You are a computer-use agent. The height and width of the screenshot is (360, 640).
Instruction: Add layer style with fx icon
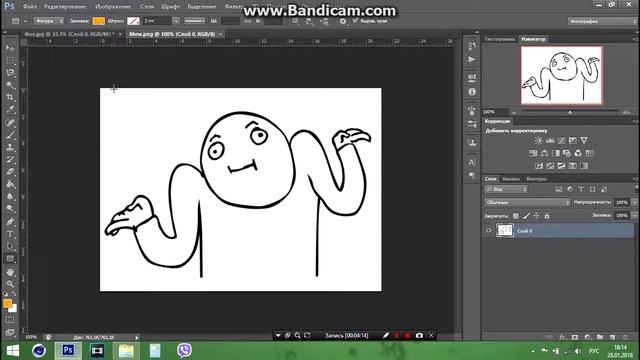562,337
